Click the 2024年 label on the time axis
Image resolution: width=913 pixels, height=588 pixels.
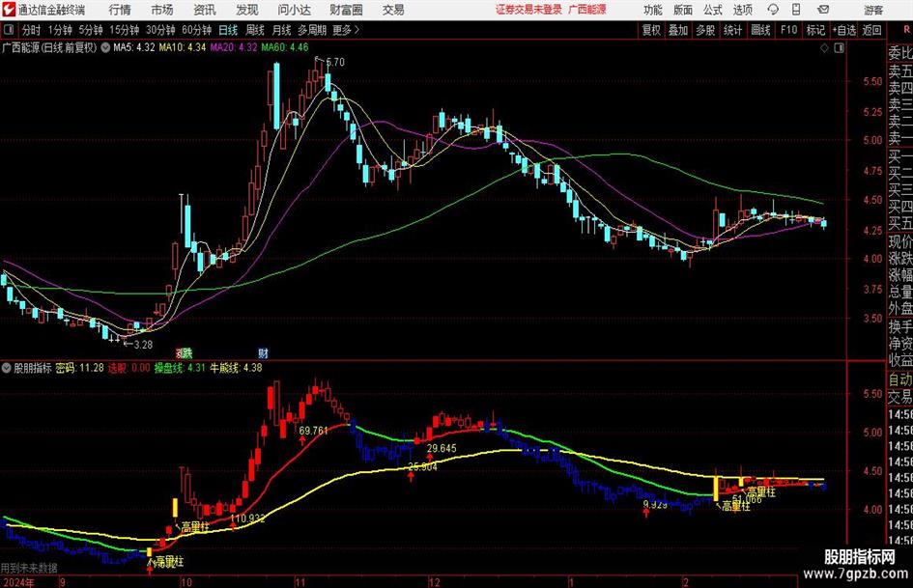[18, 582]
